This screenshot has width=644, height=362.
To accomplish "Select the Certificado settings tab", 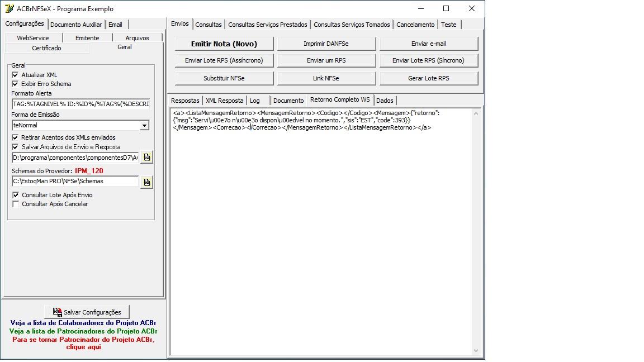I will pyautogui.click(x=46, y=48).
